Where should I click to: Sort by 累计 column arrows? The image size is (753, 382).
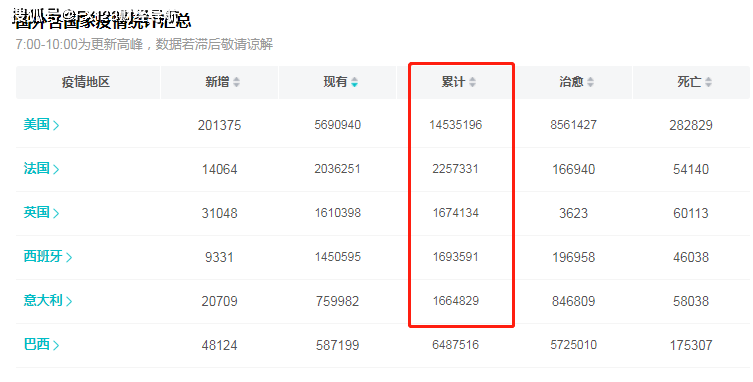(473, 82)
